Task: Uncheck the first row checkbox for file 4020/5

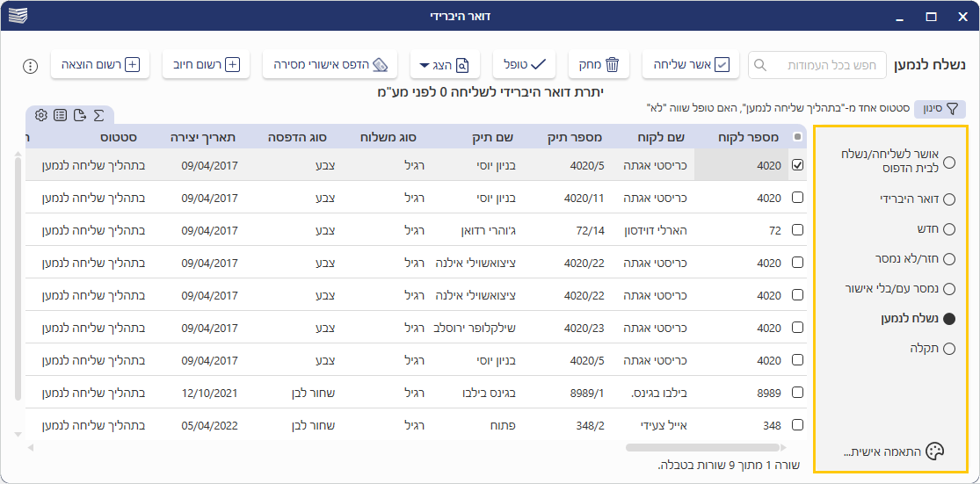Action: [797, 165]
